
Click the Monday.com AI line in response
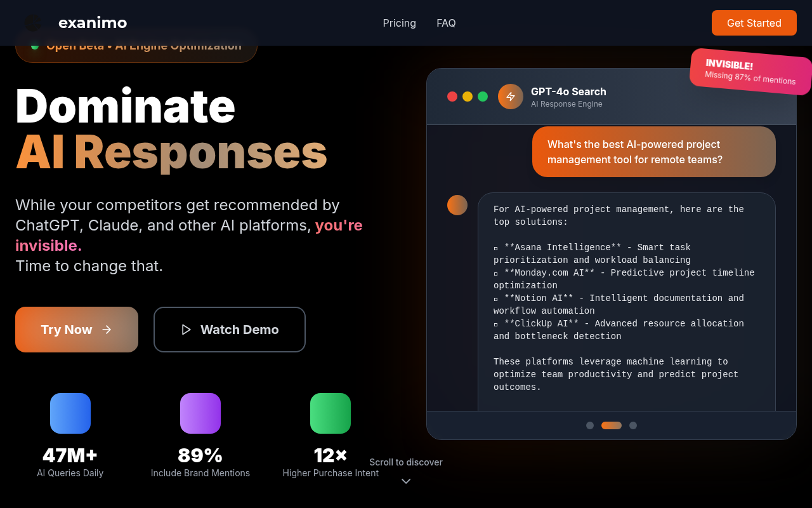(624, 279)
